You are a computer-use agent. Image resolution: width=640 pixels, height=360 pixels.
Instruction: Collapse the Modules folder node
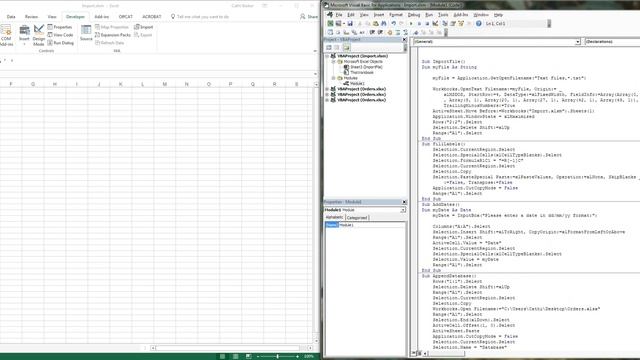(333, 78)
